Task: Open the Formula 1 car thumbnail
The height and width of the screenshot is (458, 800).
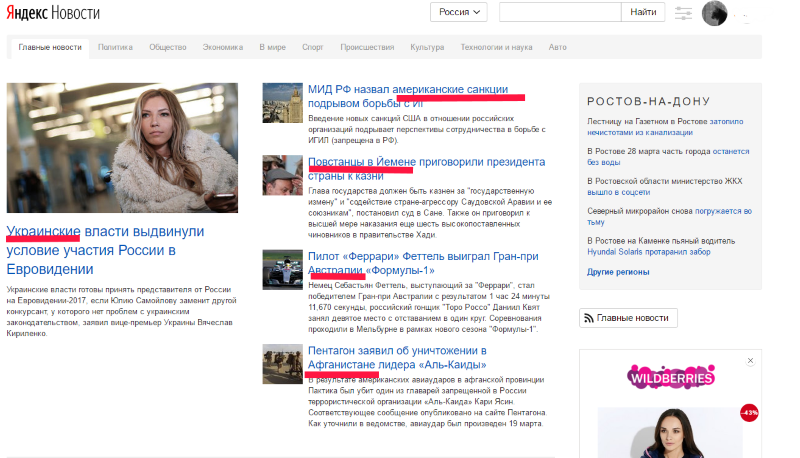Action: pyautogui.click(x=283, y=270)
